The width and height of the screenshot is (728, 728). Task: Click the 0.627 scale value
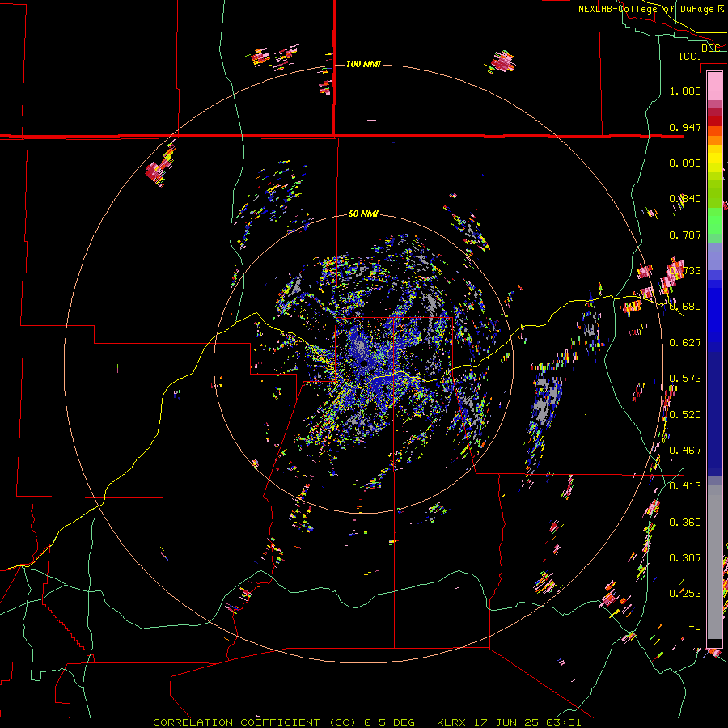tap(685, 343)
